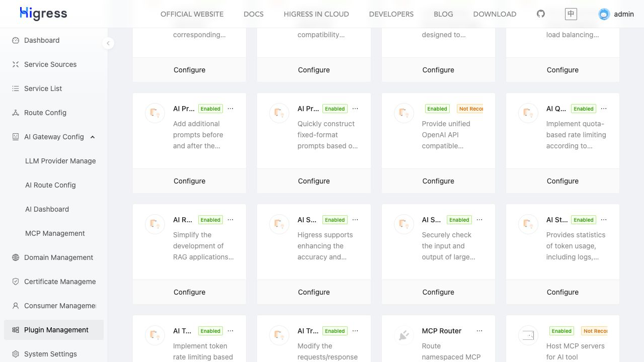Click the Certificate Management shield icon

tap(16, 282)
